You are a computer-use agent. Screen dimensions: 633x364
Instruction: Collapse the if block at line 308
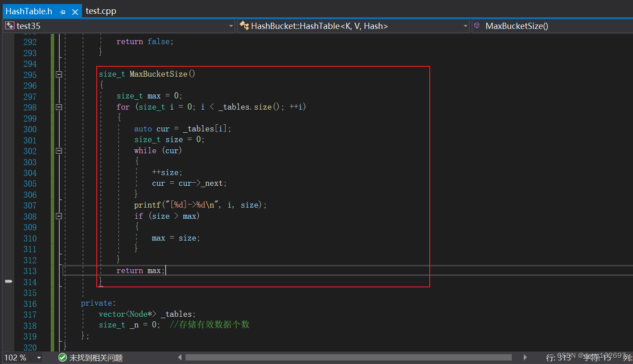point(59,216)
